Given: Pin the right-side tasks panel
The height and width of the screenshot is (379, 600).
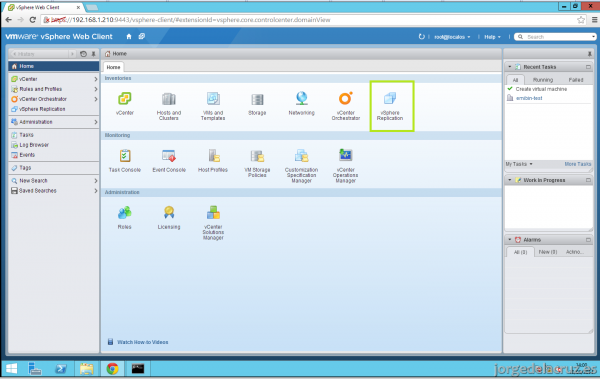Looking at the screenshot, I should 589,54.
